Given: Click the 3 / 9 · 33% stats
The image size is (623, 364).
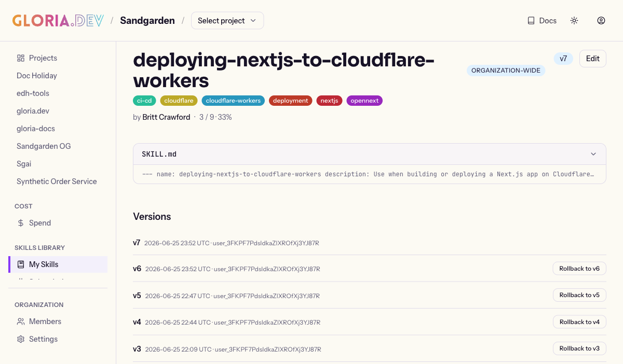Looking at the screenshot, I should 215,117.
